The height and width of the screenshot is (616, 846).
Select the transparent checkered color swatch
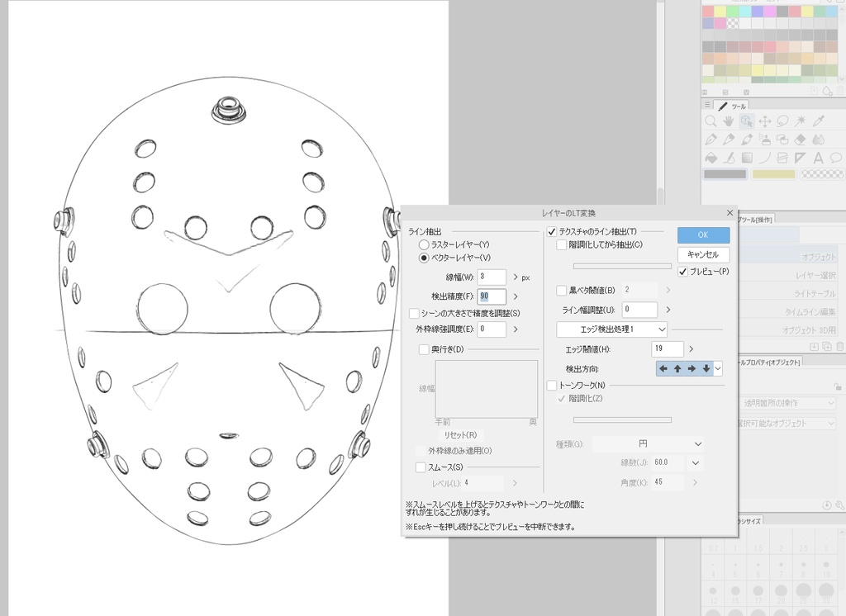(x=822, y=173)
